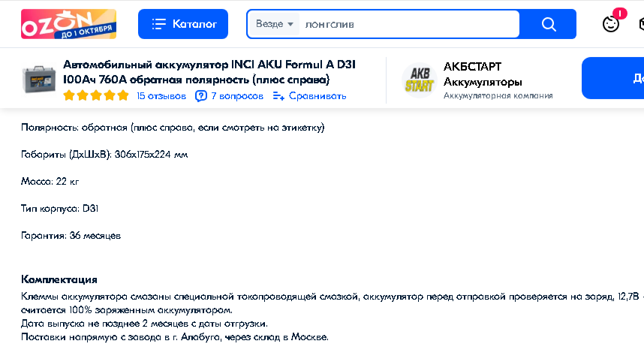The image size is (644, 353).
Task: Focus the search field containing лонгслив
Action: coord(408,24)
